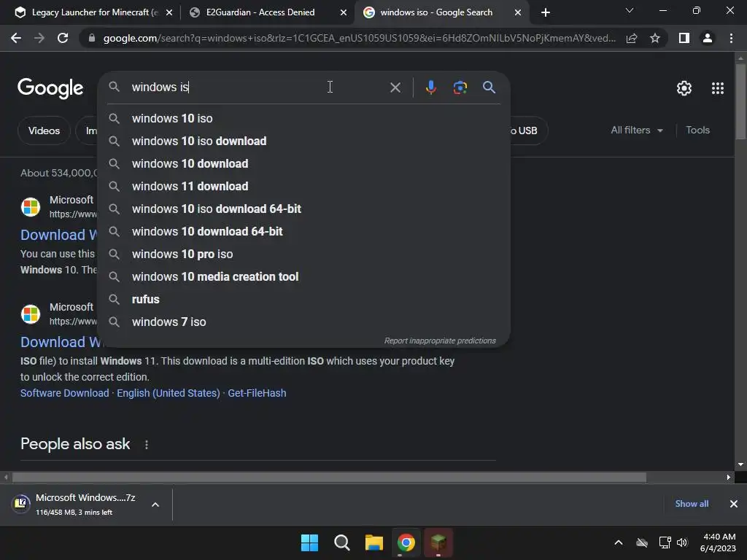Bookmark this tab with star icon
The image size is (747, 560).
pyautogui.click(x=655, y=38)
